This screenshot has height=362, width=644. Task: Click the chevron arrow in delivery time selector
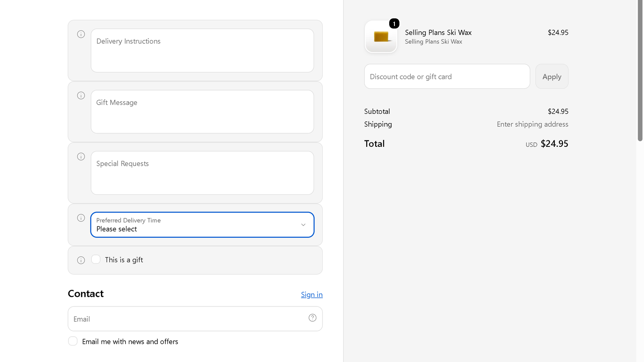[x=303, y=225]
